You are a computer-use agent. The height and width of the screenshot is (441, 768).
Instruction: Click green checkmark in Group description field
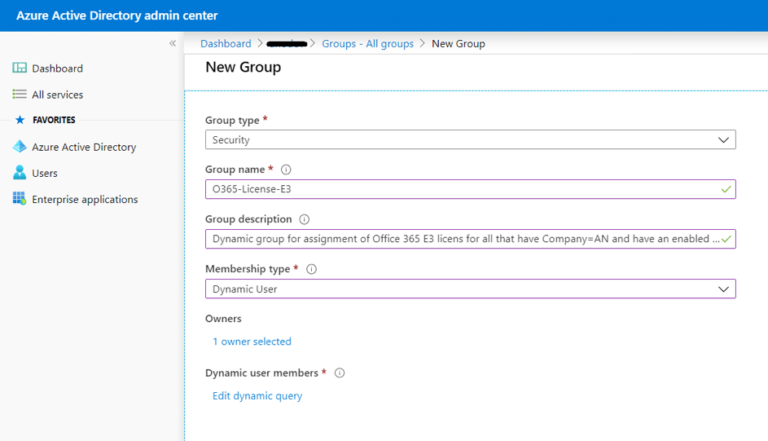726,239
